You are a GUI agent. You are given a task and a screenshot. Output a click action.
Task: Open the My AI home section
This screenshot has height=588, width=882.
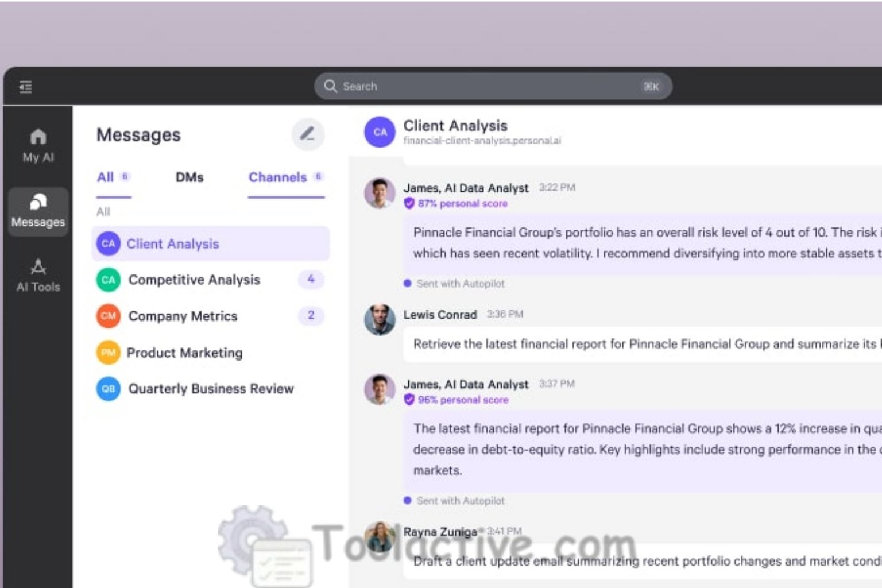(x=37, y=144)
